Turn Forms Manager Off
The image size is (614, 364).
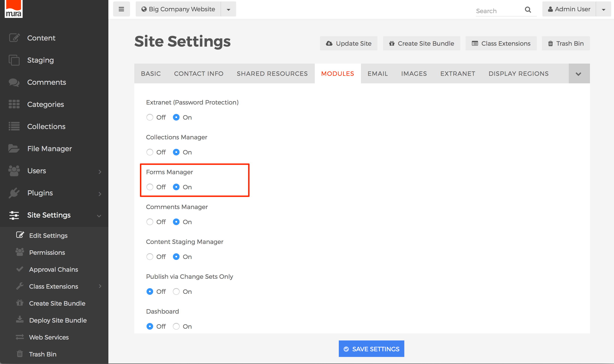tap(150, 187)
